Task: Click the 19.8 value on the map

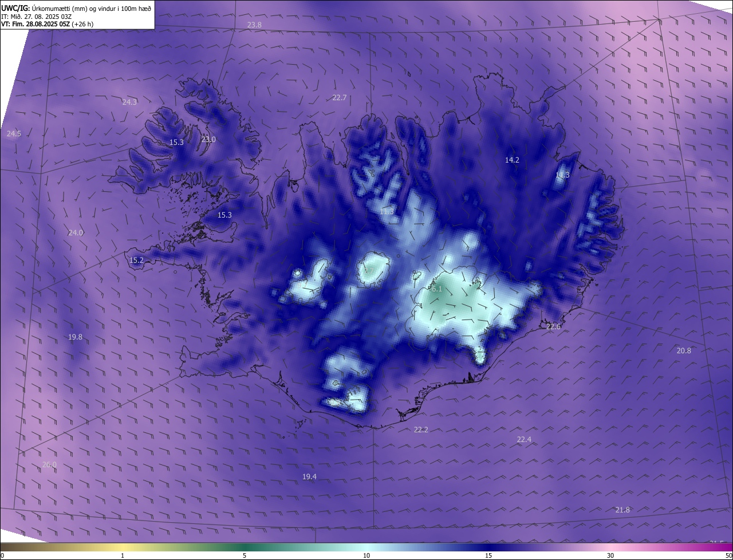Action: click(75, 337)
